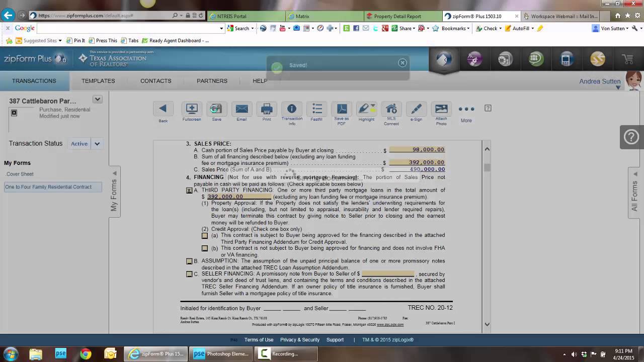The image size is (644, 362).
Task: Click the blue diamond app icon in header
Action: (444, 60)
